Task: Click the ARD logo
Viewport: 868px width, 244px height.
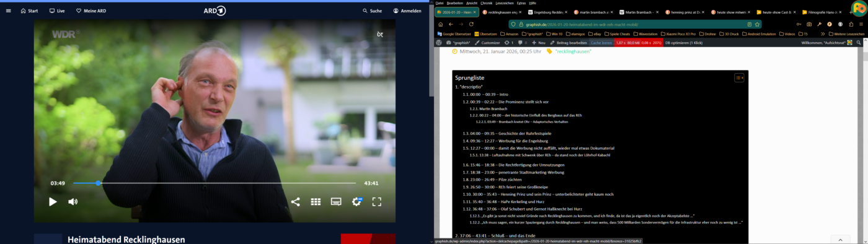Action: click(x=215, y=11)
